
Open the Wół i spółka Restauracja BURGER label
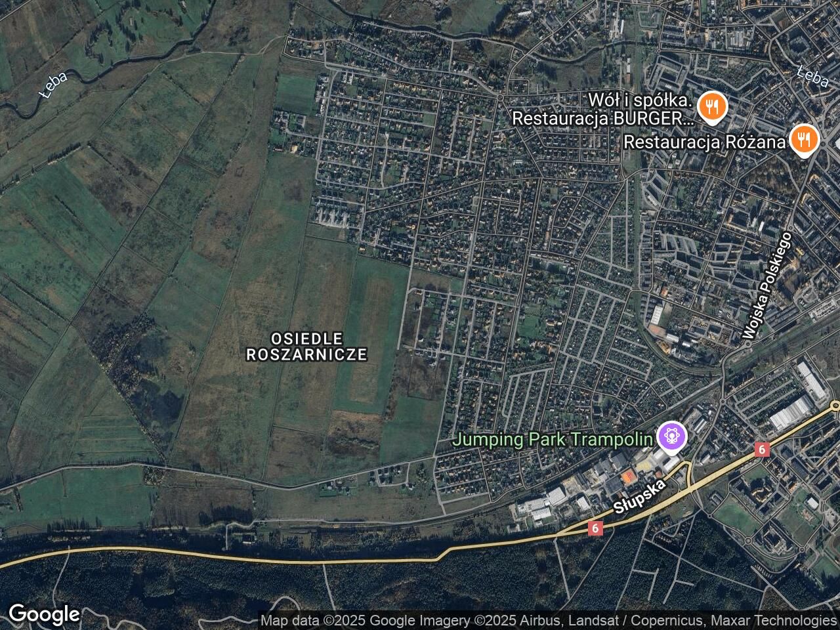tap(602, 110)
